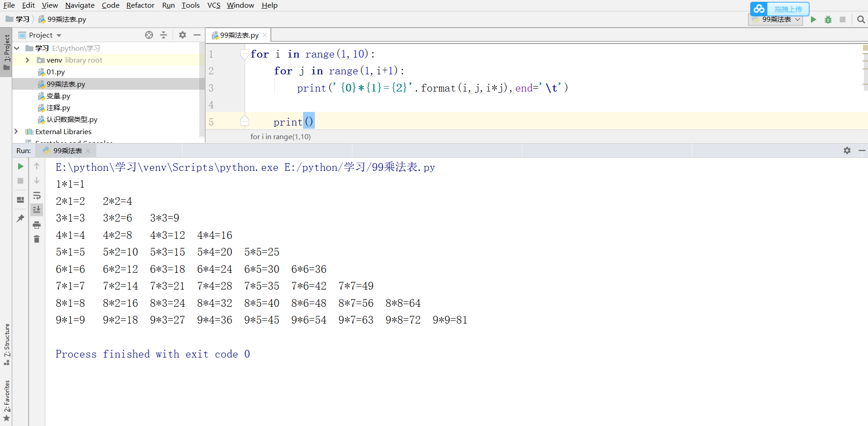The width and height of the screenshot is (868, 426).
Task: Open the Code menu
Action: click(x=111, y=5)
